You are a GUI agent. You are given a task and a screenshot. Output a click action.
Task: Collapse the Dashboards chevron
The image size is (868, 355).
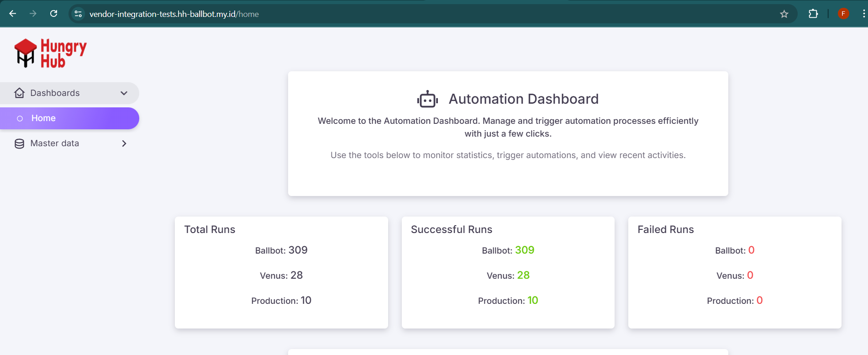[124, 93]
